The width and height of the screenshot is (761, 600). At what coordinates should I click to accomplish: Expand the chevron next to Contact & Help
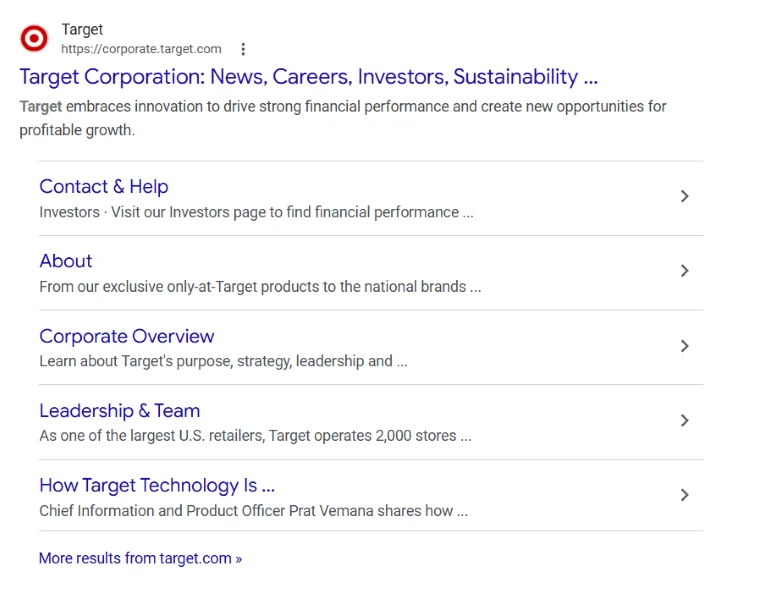pos(684,197)
